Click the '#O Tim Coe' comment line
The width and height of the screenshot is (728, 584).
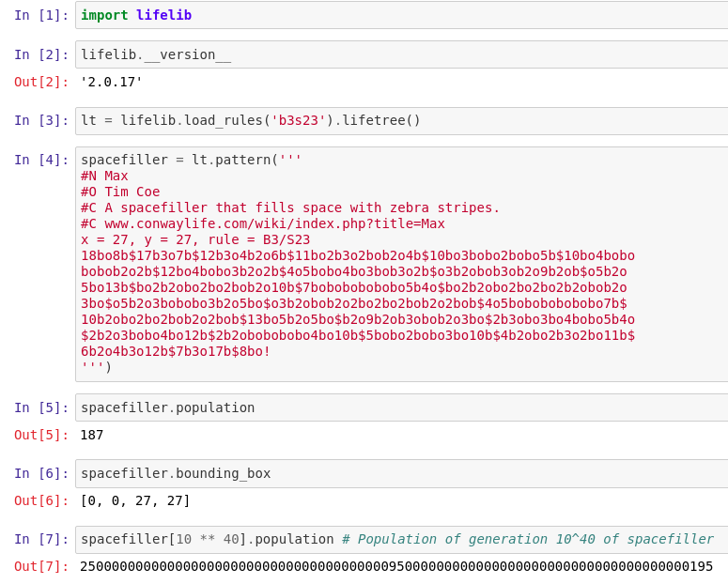point(120,192)
